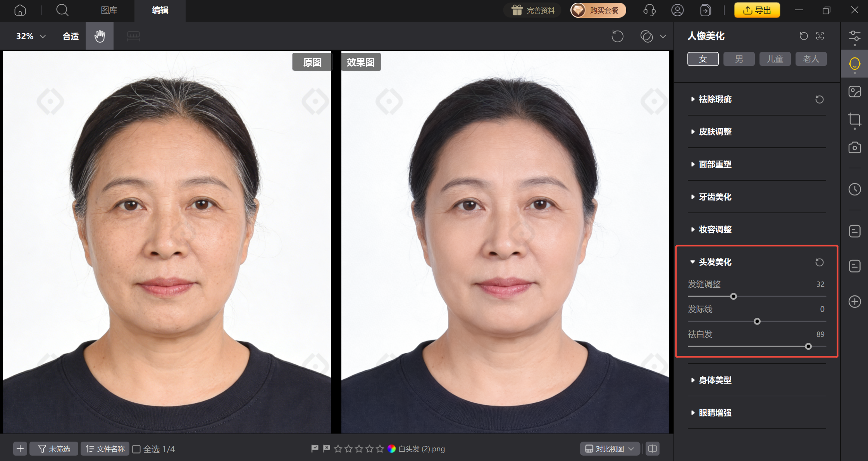Open the adjustment sliders panel icon

[x=854, y=36]
